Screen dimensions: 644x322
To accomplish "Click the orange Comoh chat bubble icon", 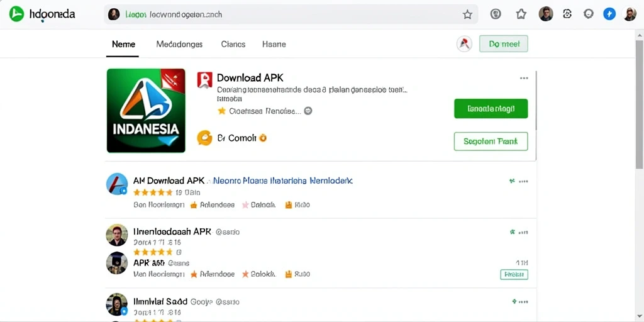I will point(204,138).
